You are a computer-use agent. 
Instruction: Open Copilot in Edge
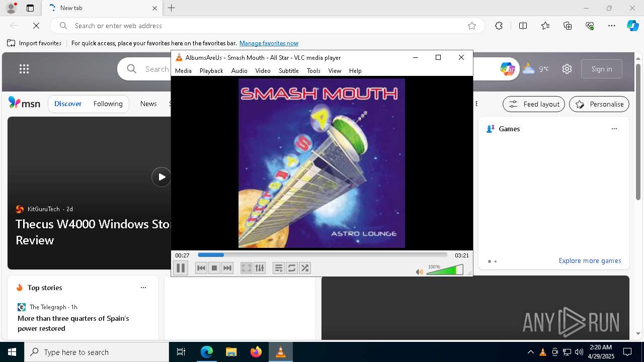[632, 26]
